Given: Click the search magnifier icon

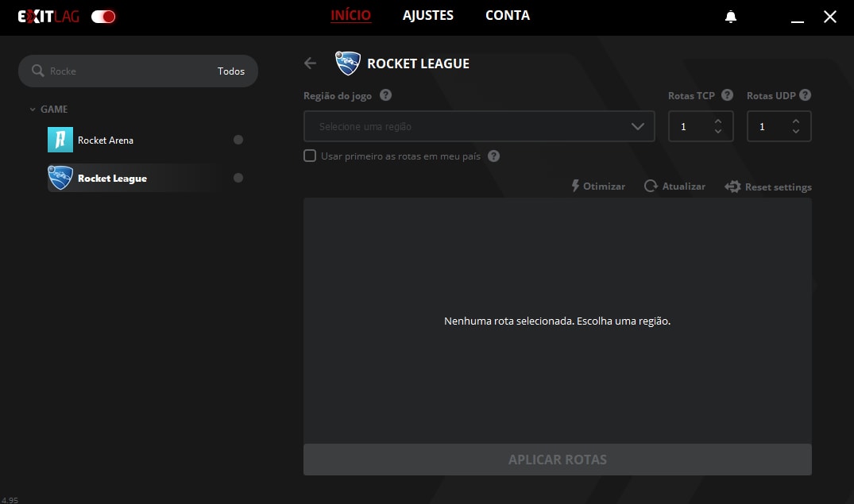Looking at the screenshot, I should point(37,71).
